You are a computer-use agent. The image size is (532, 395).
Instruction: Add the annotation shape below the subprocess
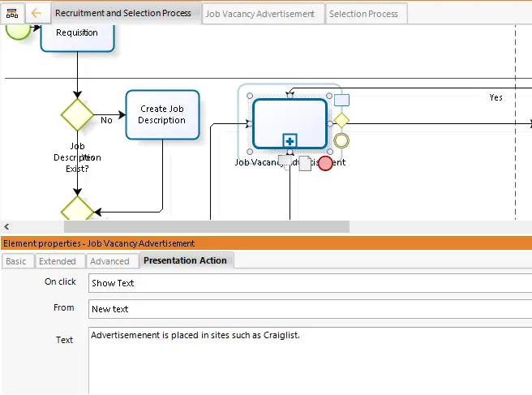click(x=285, y=163)
